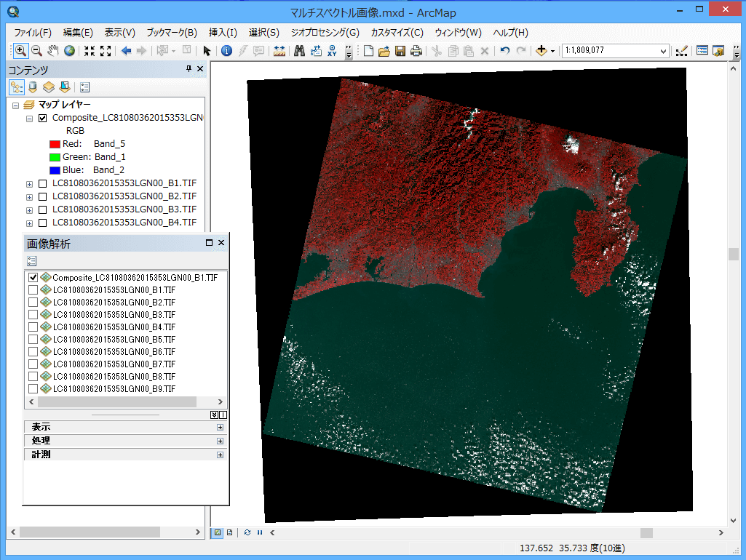Click the Full Extent globe icon
The height and width of the screenshot is (560, 746).
coord(70,51)
